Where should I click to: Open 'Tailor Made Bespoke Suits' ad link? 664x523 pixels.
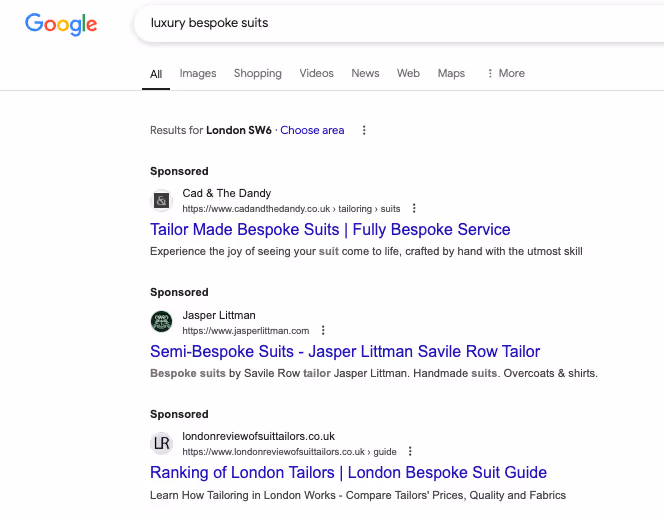(330, 229)
